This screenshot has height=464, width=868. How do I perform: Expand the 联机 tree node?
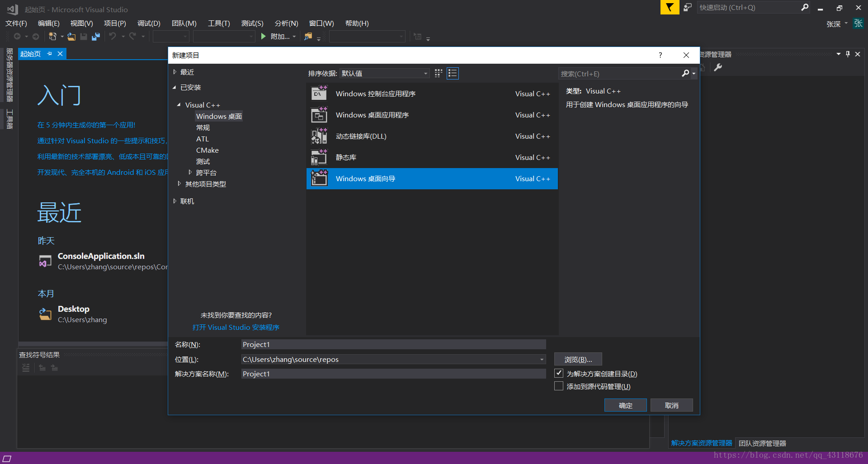[x=175, y=201]
